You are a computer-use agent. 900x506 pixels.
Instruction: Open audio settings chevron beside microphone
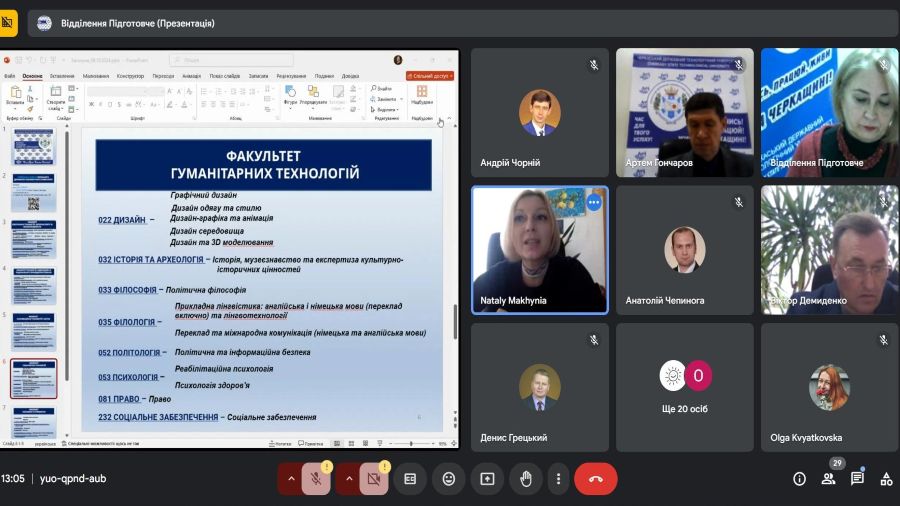(291, 479)
